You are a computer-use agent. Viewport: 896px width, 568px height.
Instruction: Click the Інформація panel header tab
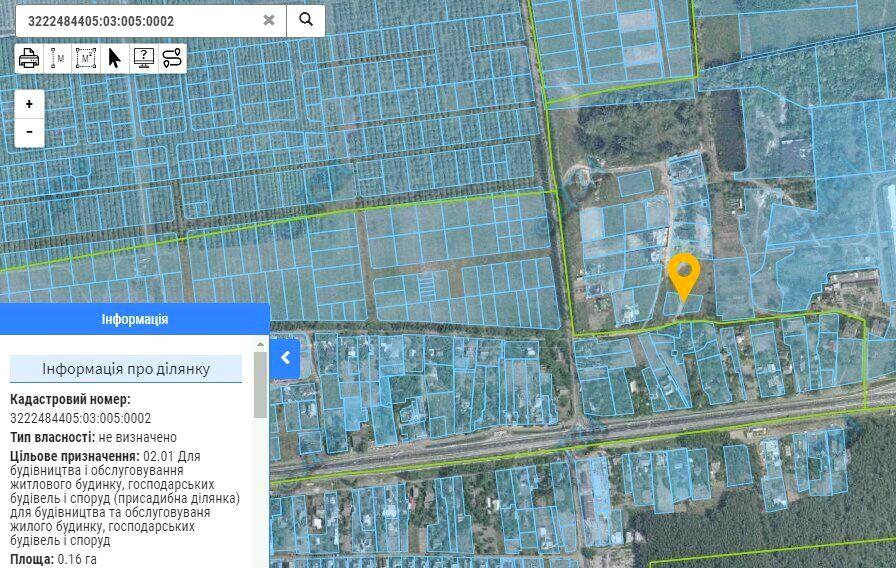point(135,319)
